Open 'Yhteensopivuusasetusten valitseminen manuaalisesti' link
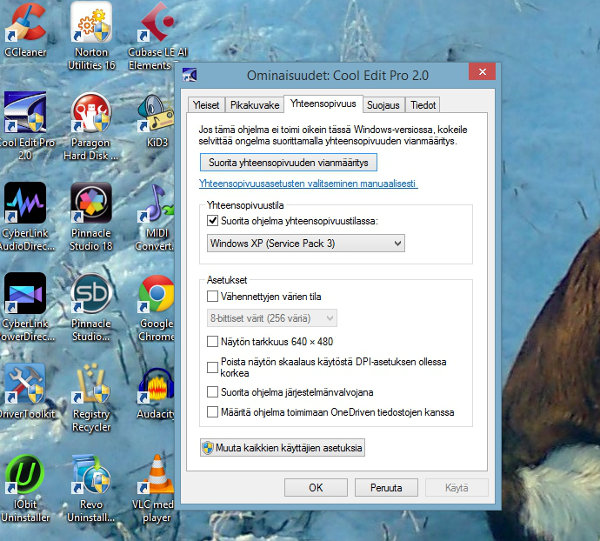Screen dimensions: 600x541 click(x=308, y=184)
